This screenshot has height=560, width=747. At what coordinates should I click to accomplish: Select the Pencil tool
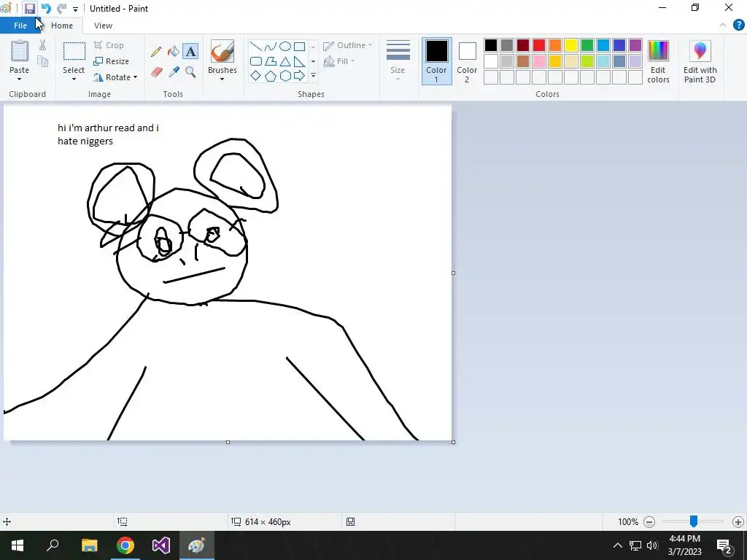[156, 52]
